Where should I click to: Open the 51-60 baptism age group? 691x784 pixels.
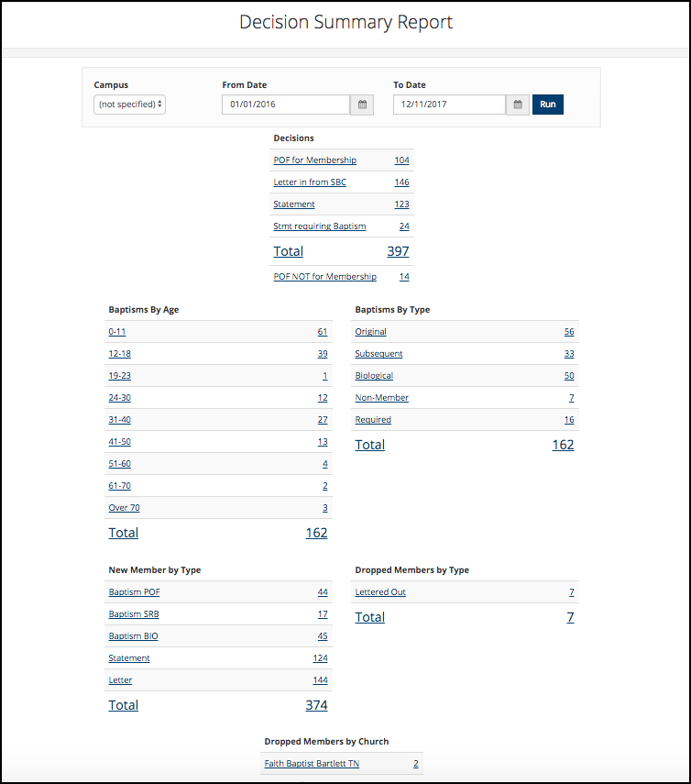tap(119, 463)
